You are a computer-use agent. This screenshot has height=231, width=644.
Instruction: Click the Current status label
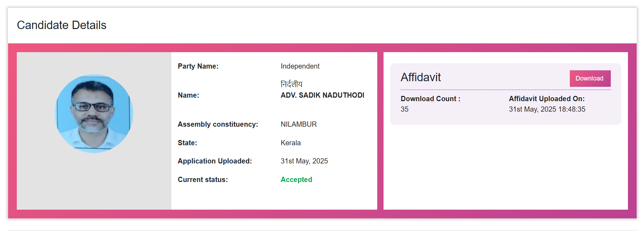[203, 180]
